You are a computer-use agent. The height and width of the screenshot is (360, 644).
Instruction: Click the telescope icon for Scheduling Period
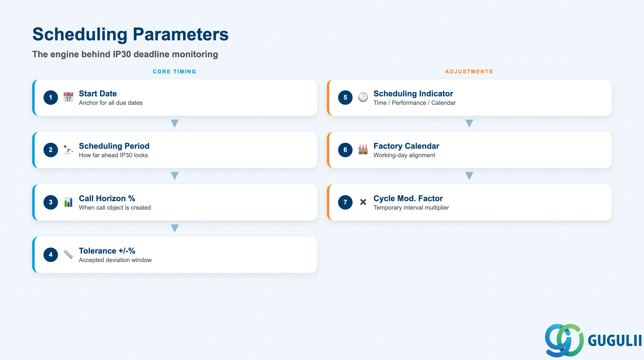(68, 150)
